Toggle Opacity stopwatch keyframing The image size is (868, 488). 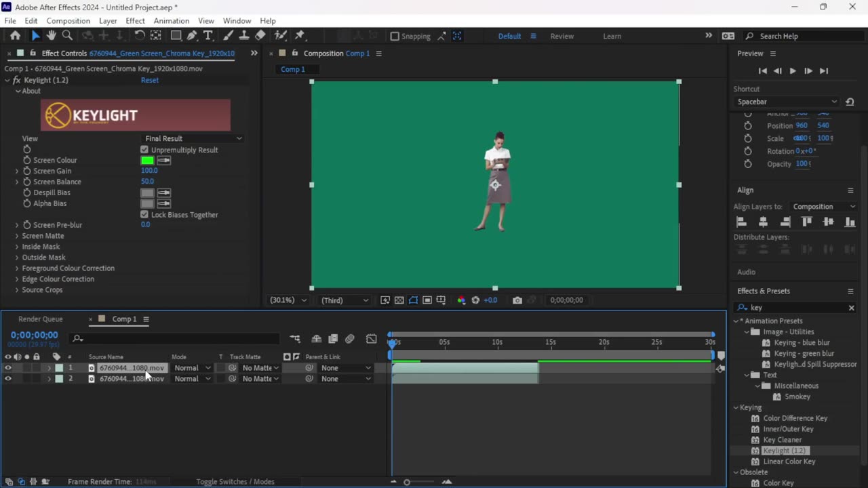pyautogui.click(x=748, y=164)
